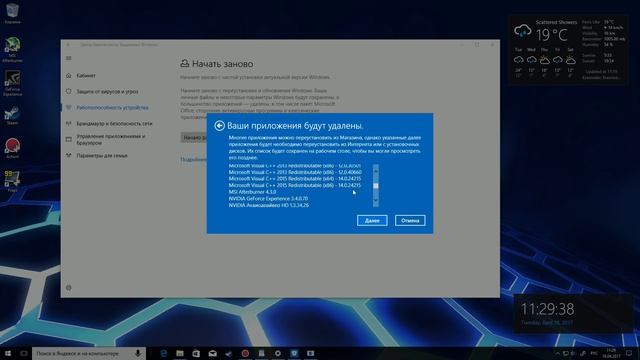The image size is (640, 360).
Task: Click the 11:29:38 desktop clock widget
Action: (548, 309)
